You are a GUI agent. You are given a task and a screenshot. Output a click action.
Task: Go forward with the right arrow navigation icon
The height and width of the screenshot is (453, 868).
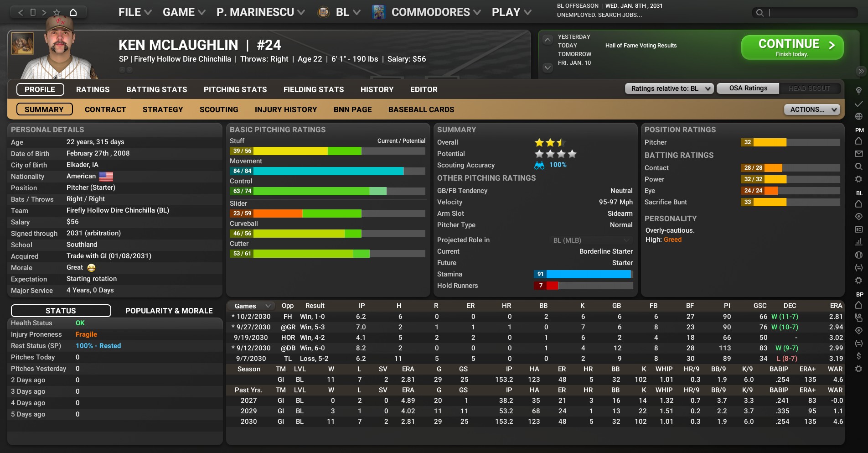[44, 12]
